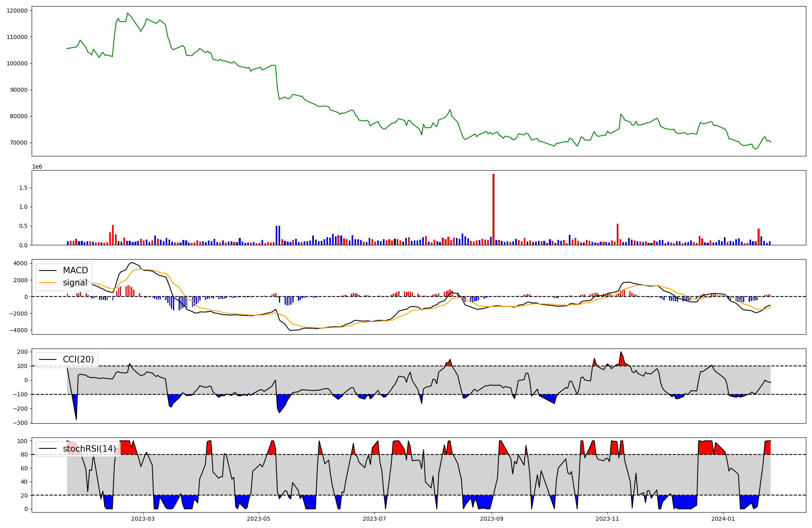Click the tallest red volume bar
Screen dimensions: 812x528
pos(493,209)
